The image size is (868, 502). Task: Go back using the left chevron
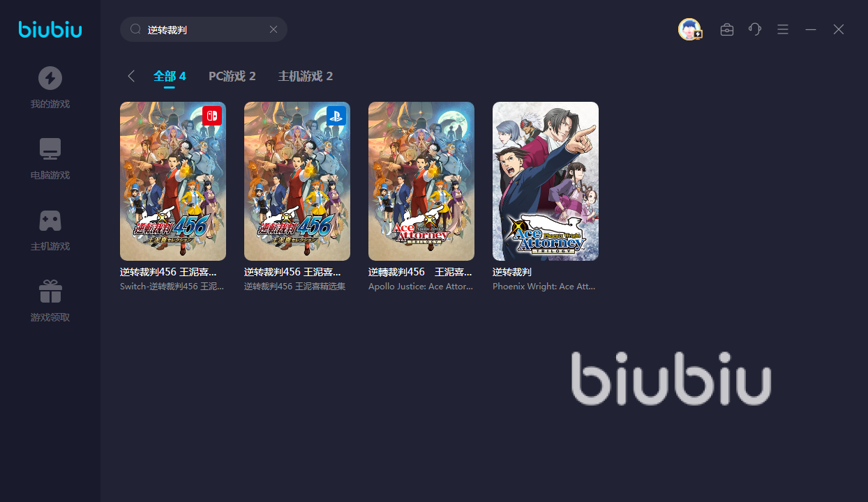(x=131, y=76)
